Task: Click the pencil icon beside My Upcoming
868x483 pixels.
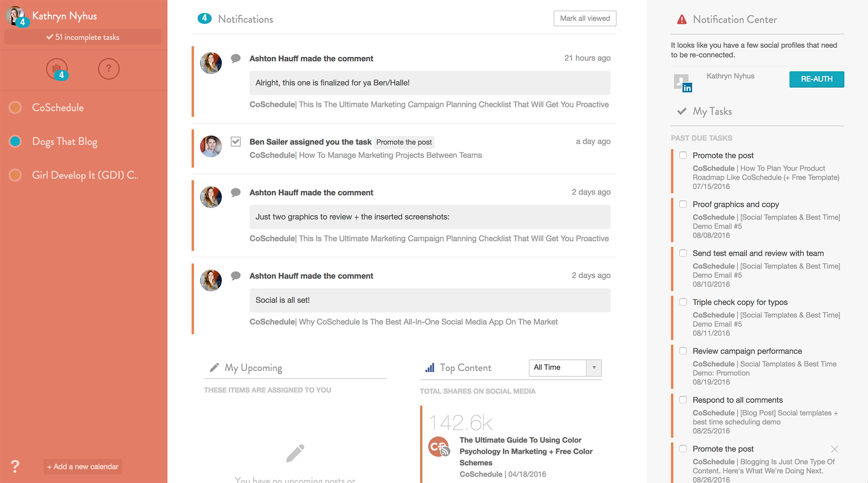Action: pos(214,367)
